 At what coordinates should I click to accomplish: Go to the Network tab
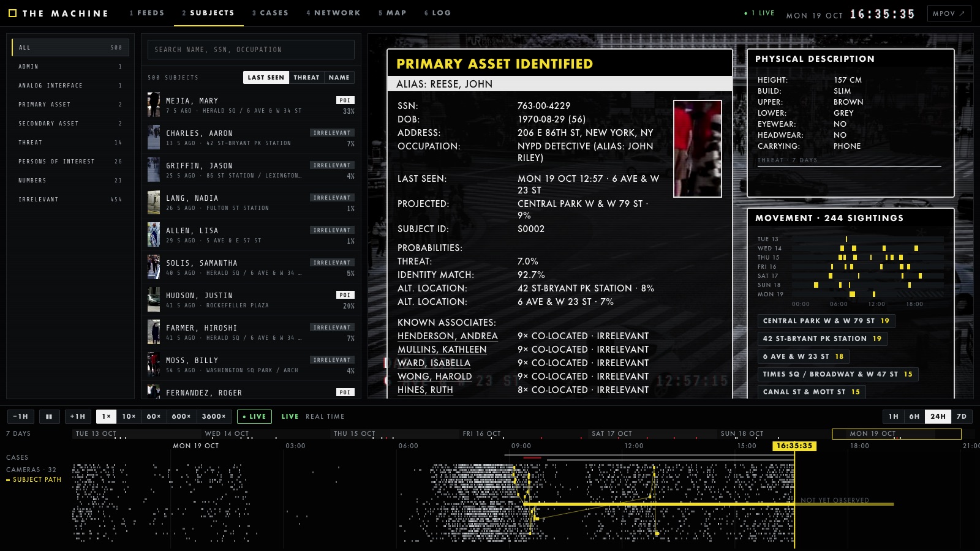[x=333, y=13]
